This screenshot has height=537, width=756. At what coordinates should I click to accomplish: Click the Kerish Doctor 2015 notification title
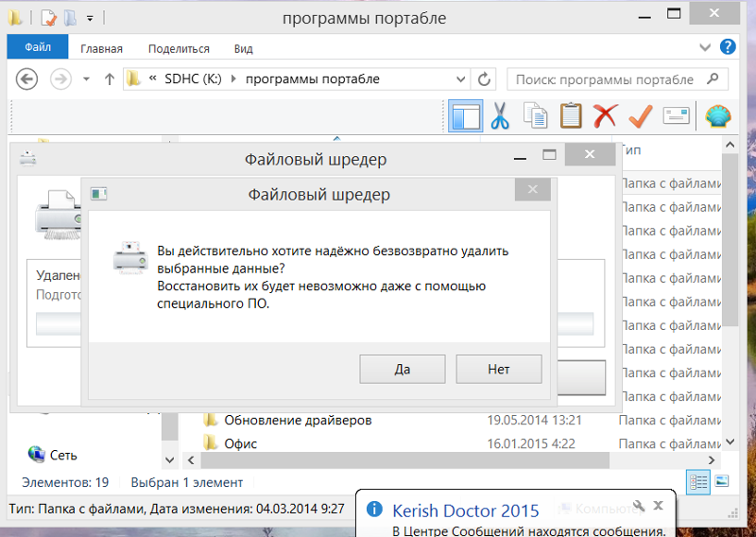(x=465, y=511)
